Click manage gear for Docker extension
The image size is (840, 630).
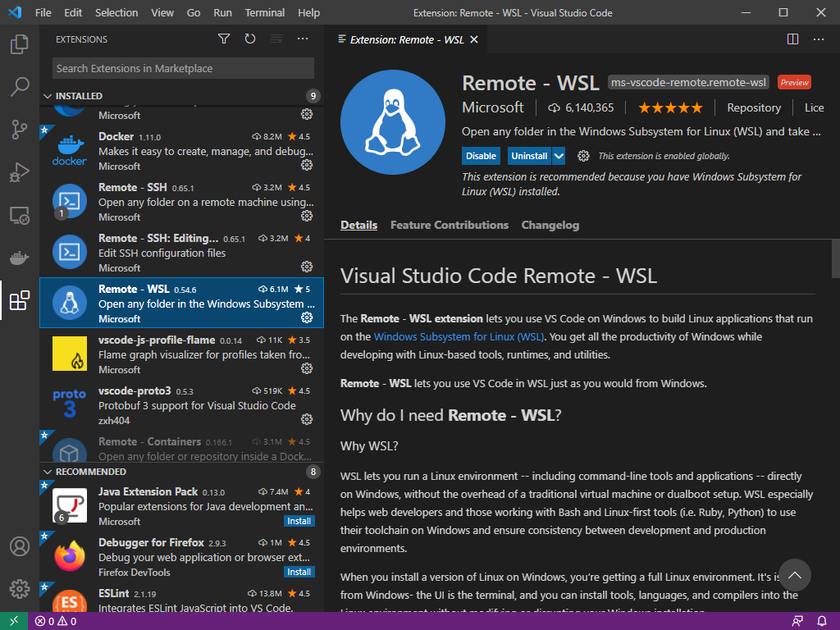(x=307, y=165)
